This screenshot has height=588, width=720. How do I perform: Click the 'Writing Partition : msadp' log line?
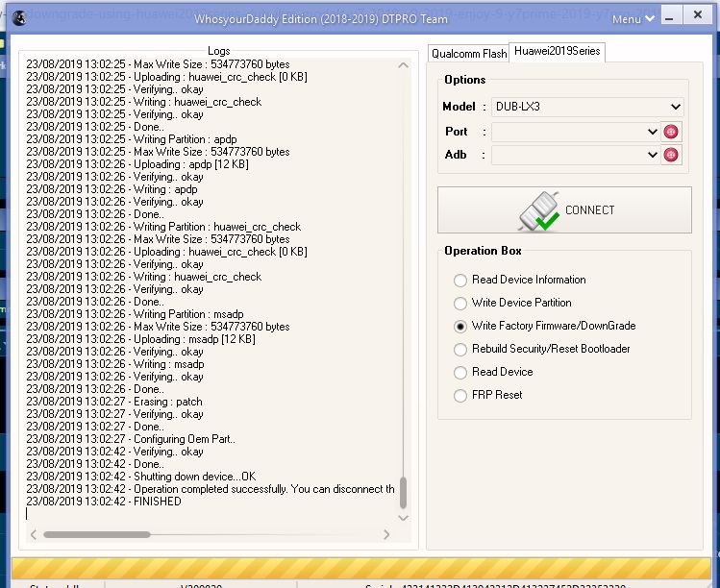[135, 314]
